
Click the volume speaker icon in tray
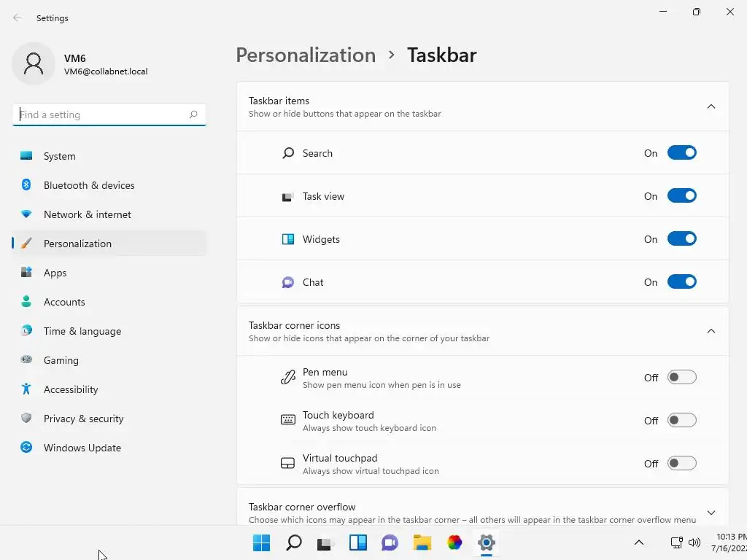[694, 542]
